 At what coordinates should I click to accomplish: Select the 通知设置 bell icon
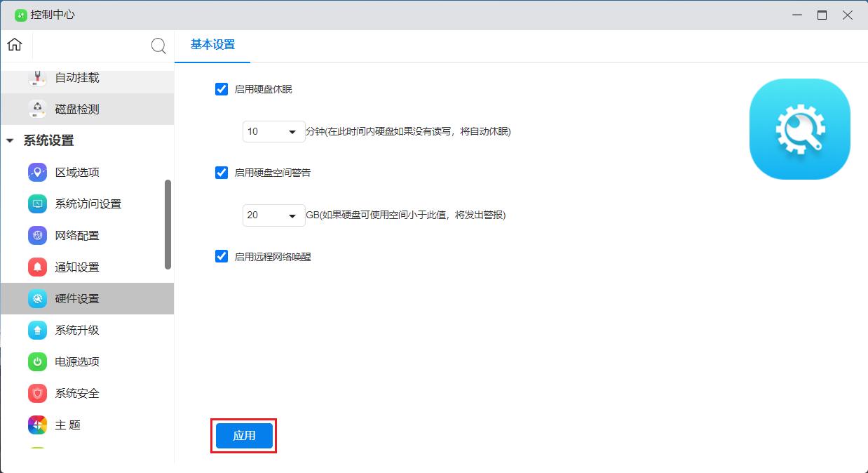point(37,267)
